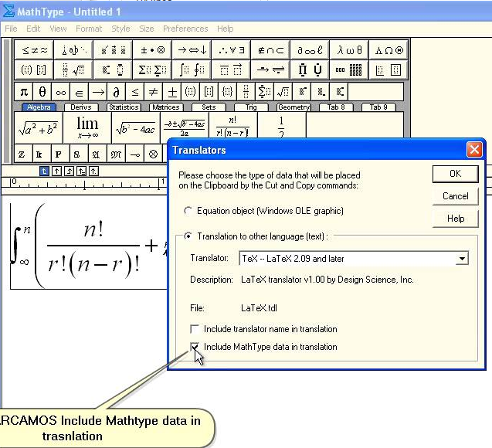The height and width of the screenshot is (448, 492).
Task: Insert the limit x→∞ expression
Action: [x=87, y=128]
